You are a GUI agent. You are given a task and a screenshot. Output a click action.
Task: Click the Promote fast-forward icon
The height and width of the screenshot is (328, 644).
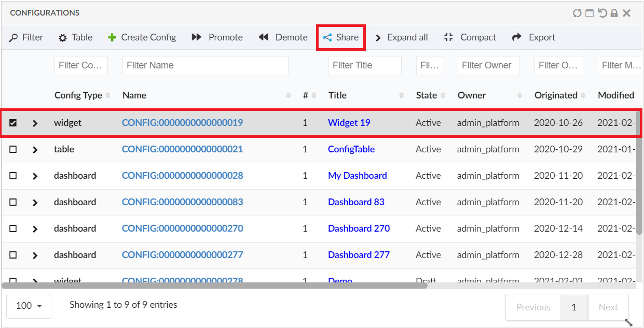197,37
